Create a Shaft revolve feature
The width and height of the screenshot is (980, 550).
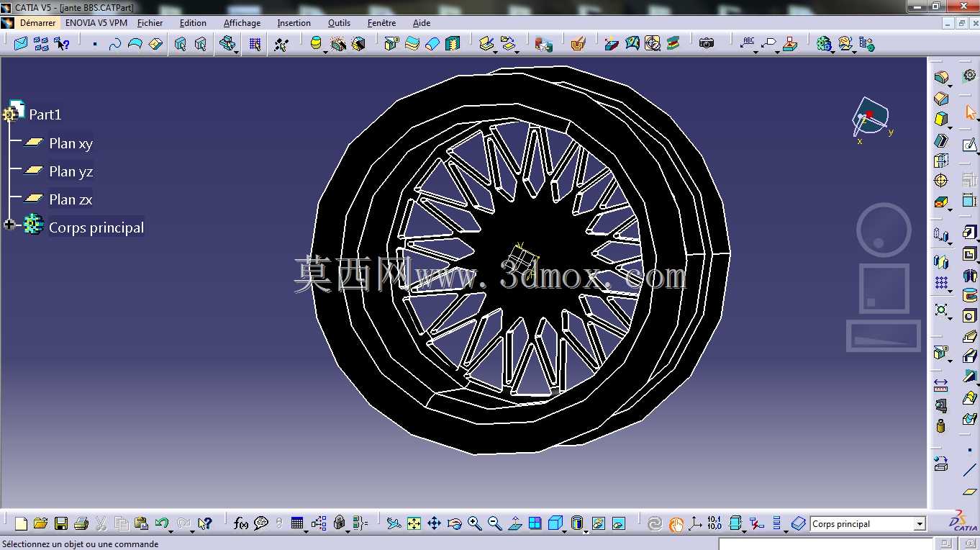coord(969,275)
